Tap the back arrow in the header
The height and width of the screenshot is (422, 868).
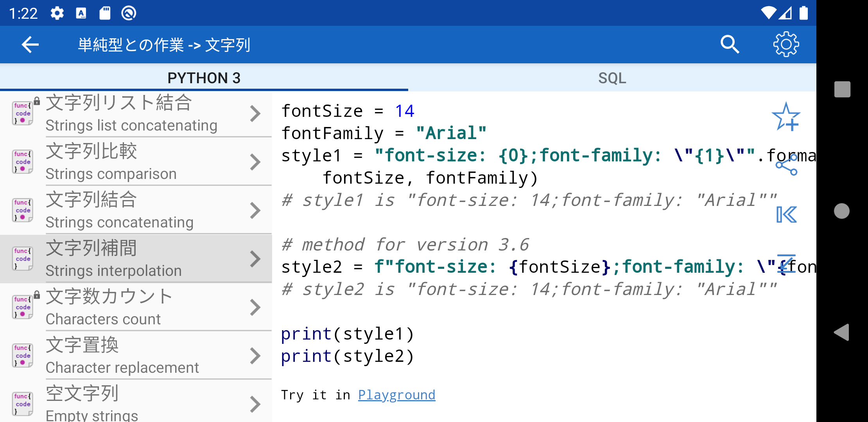(30, 45)
